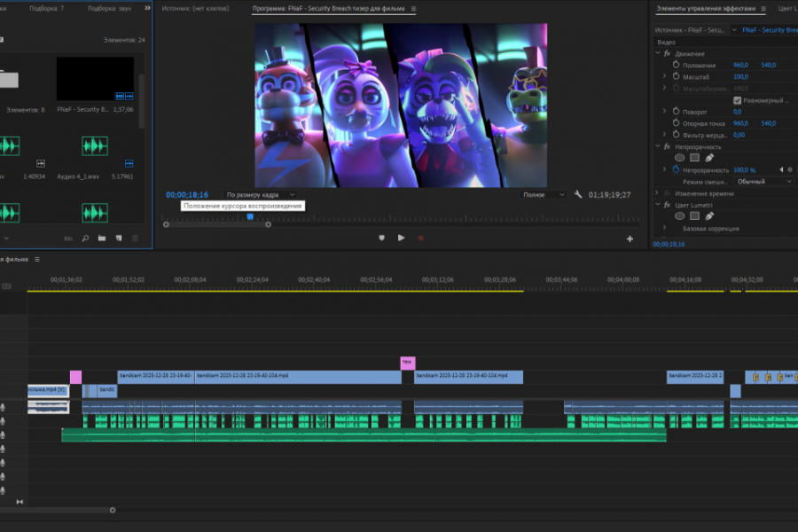Open the Полное playback resolution dropdown
Image resolution: width=798 pixels, height=532 pixels.
(544, 194)
